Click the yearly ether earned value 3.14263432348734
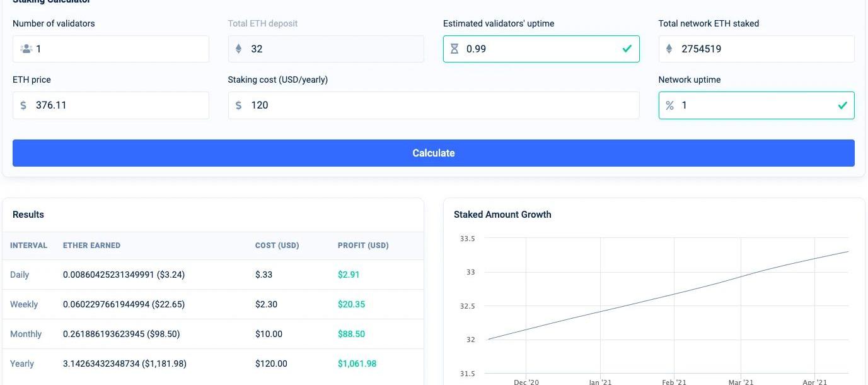This screenshot has width=868, height=385. [x=125, y=364]
